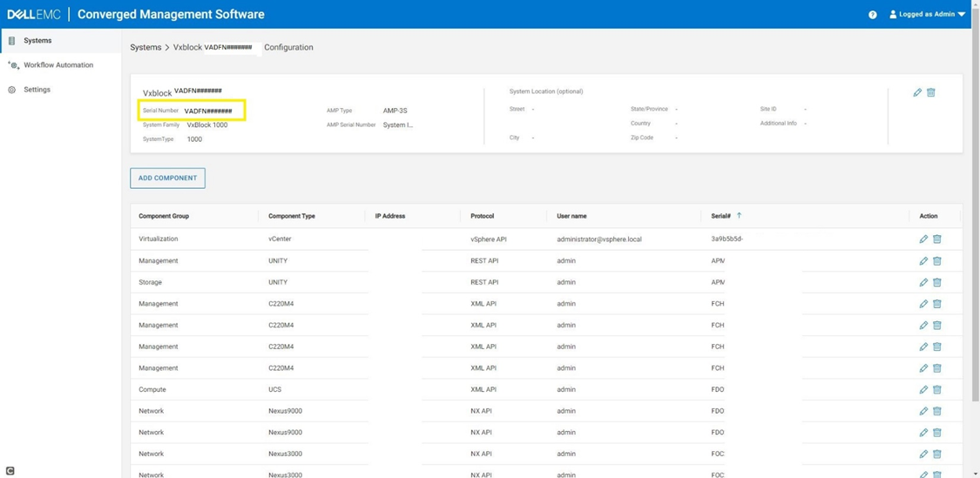The width and height of the screenshot is (980, 478).
Task: Click the Additional Info label
Action: [x=778, y=124]
